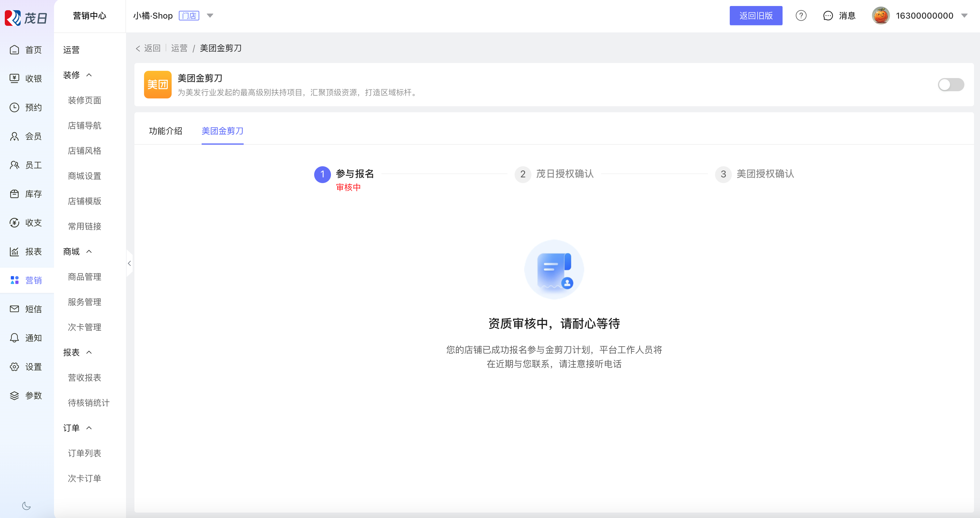The height and width of the screenshot is (518, 980).
Task: Click the 返回 back link
Action: point(149,48)
